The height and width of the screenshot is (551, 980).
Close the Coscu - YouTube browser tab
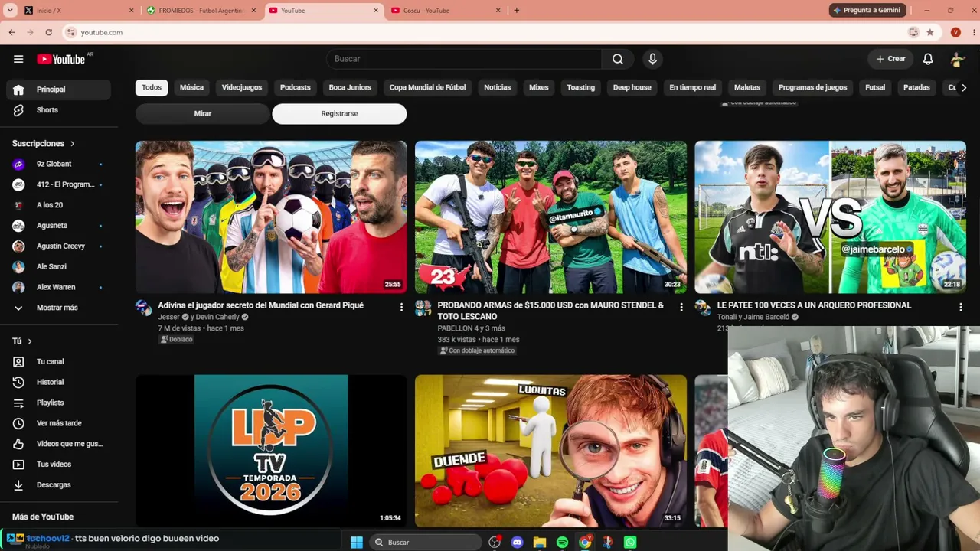click(x=498, y=11)
